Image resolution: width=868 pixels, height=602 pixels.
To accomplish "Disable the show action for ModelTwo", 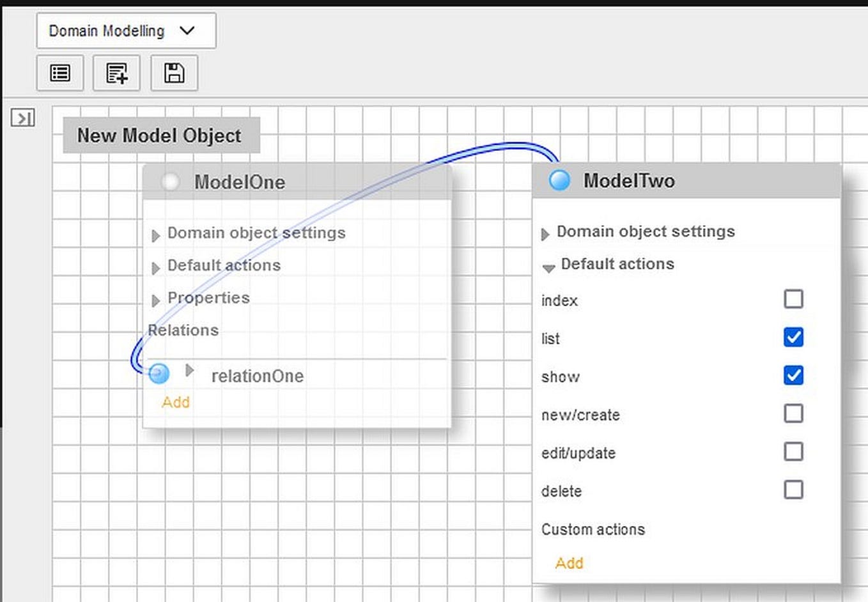I will click(x=793, y=376).
